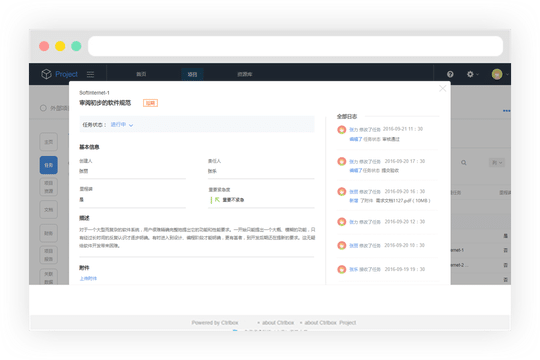Click avatar of the 2016-09-20 10:30 log entry

[341, 245]
